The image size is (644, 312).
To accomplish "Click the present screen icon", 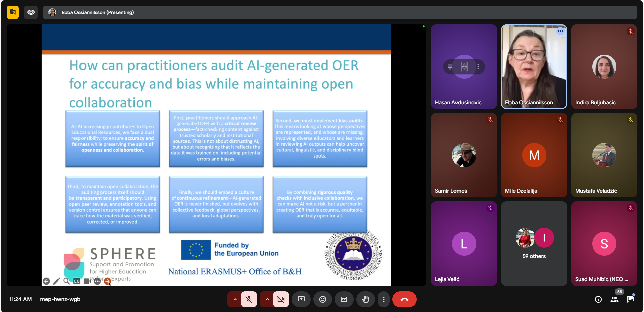I will click(x=301, y=299).
